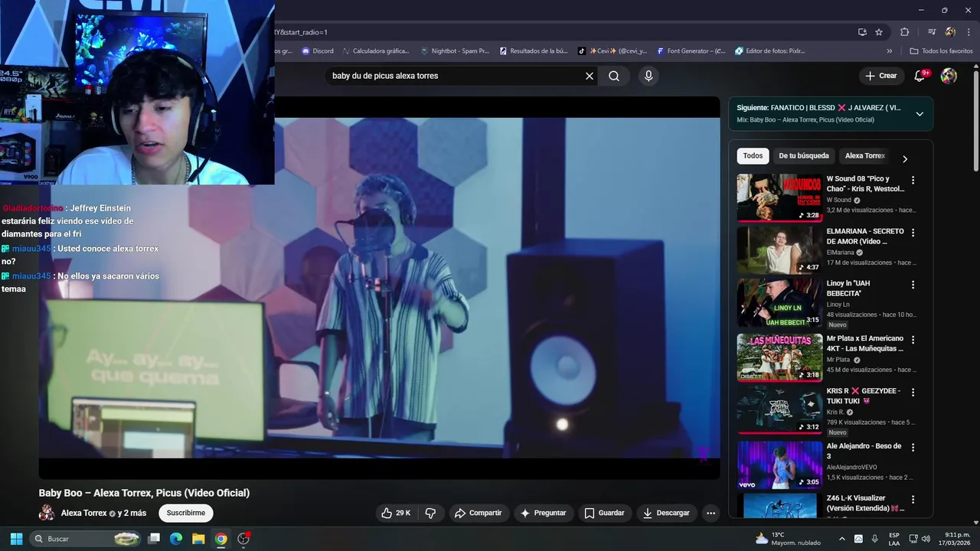Click Google Chrome taskbar icon
Image resolution: width=980 pixels, height=551 pixels.
(x=220, y=539)
